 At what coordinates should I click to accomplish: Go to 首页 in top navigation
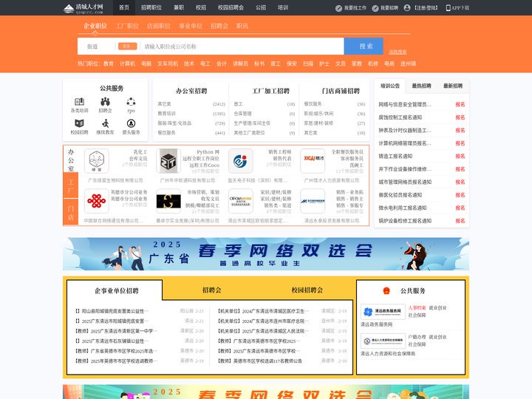coord(124,7)
